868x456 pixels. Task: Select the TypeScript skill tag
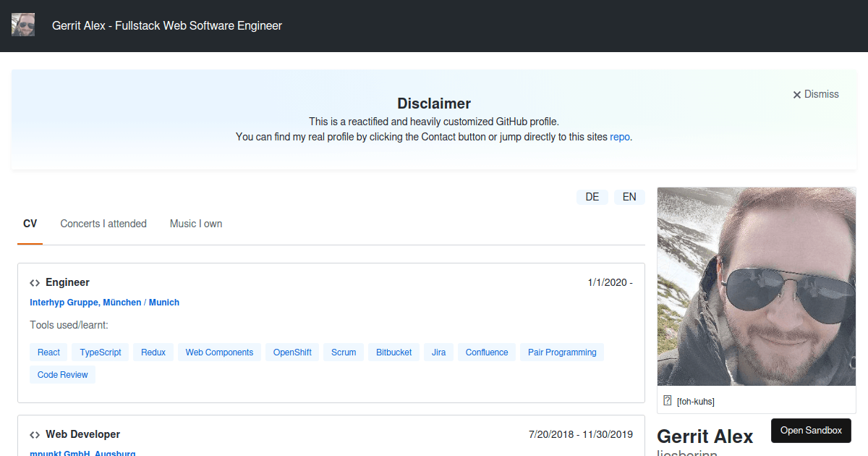100,352
